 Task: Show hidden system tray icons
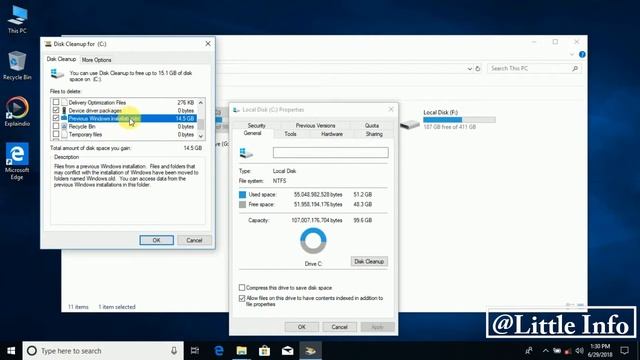546,351
